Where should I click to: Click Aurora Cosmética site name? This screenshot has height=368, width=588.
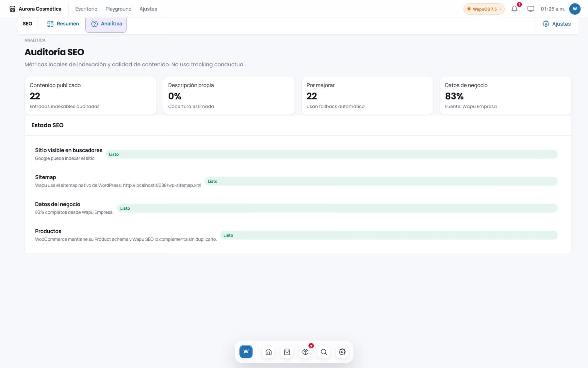[x=40, y=9]
